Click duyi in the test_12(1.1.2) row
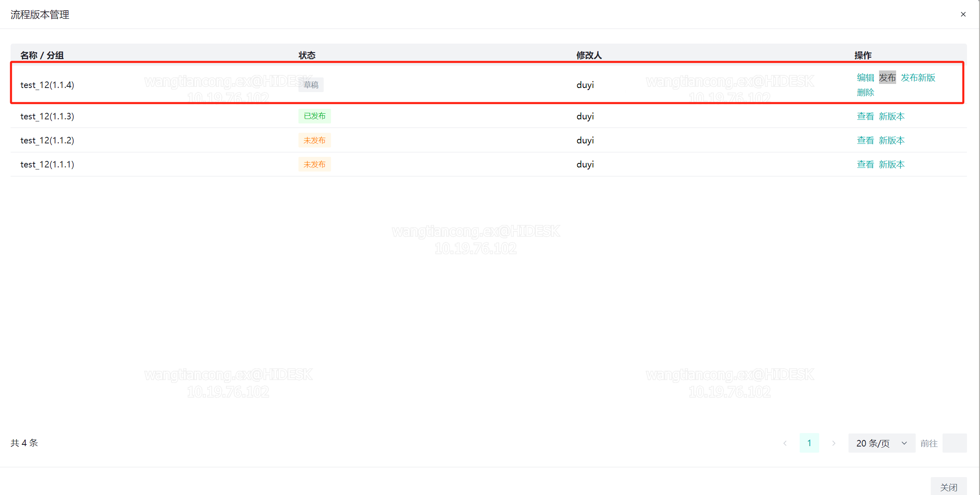 click(x=585, y=140)
